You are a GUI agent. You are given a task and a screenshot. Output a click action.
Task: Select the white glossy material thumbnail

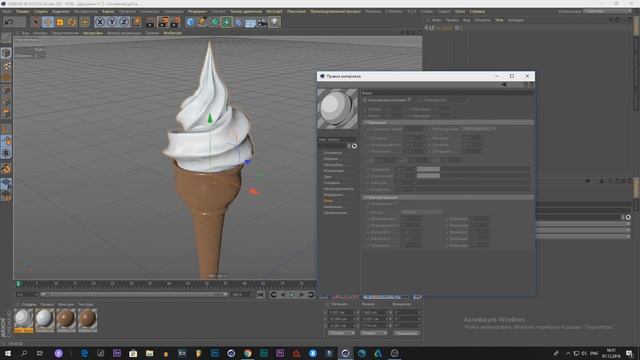coord(44,319)
